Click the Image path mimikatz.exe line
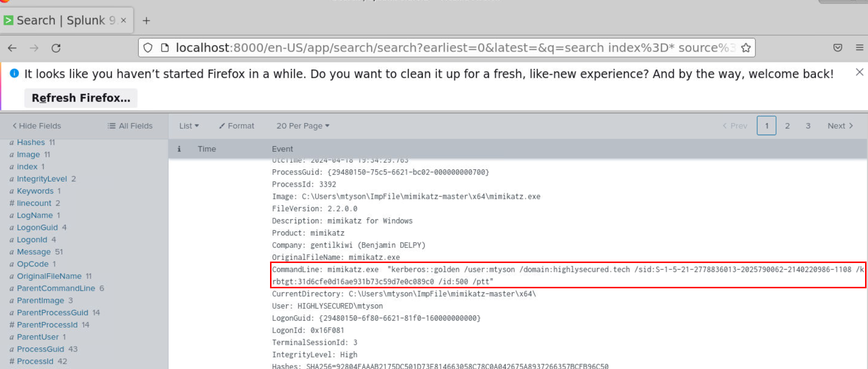The image size is (868, 369). coord(406,196)
